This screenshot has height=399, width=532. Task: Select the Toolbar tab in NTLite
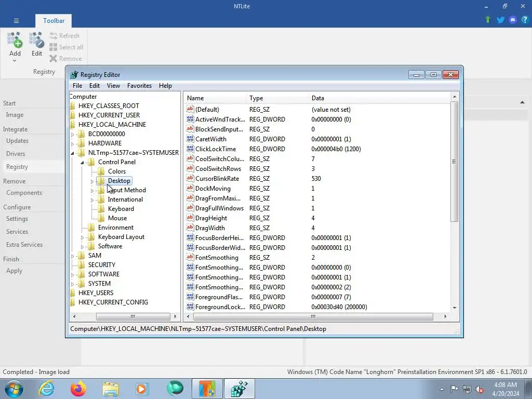point(54,21)
